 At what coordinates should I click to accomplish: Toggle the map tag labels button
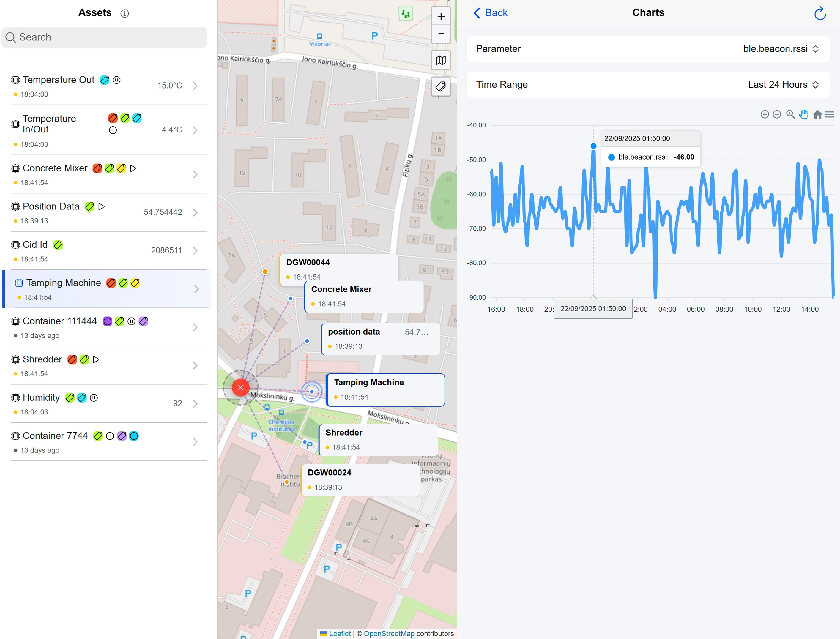pos(441,87)
